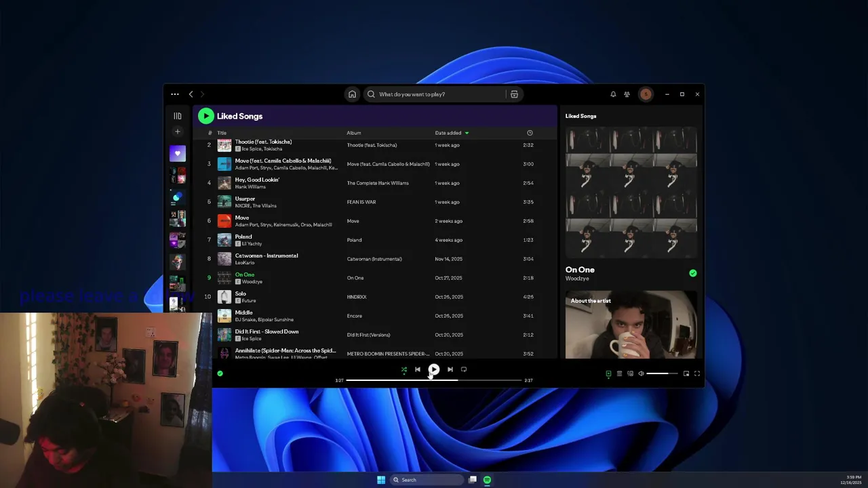The image size is (868, 488).
Task: Click album art for 'Move' row 6
Action: click(x=224, y=221)
